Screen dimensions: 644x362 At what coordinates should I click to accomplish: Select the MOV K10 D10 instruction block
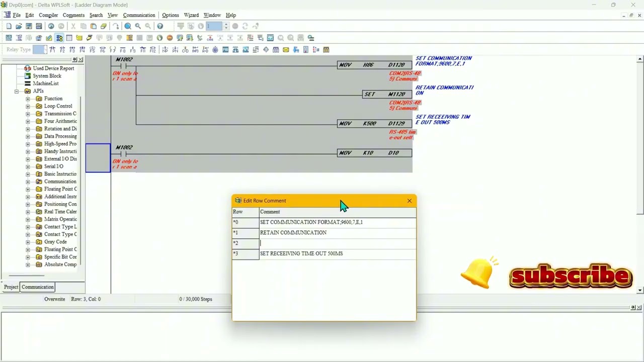(x=374, y=153)
